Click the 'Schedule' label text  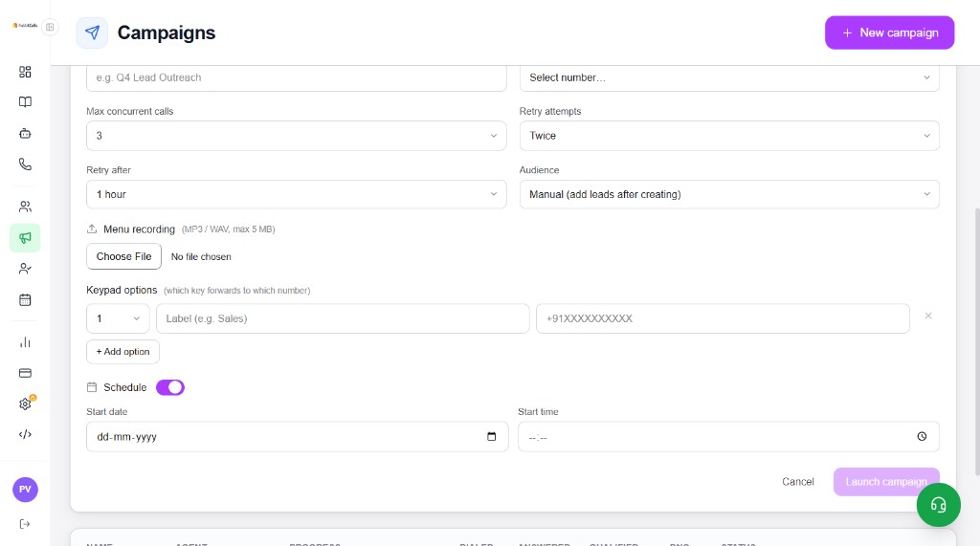click(125, 387)
